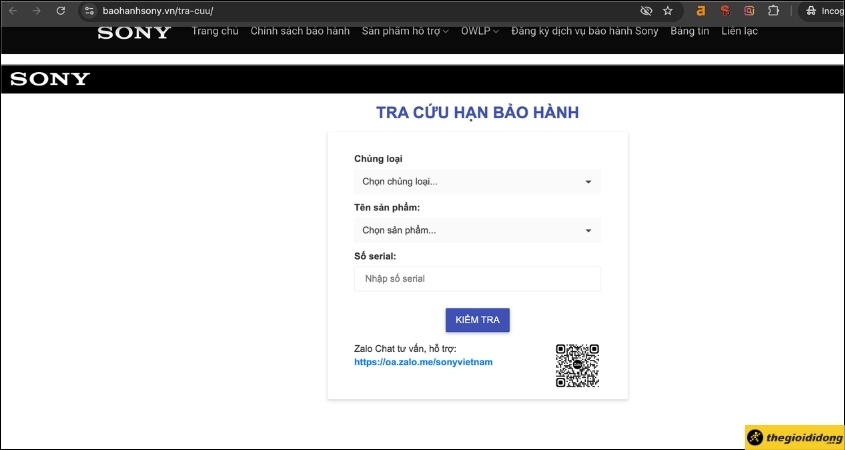This screenshot has width=845, height=450.
Task: Click the Zalo Chat tư vấn text
Action: 405,349
